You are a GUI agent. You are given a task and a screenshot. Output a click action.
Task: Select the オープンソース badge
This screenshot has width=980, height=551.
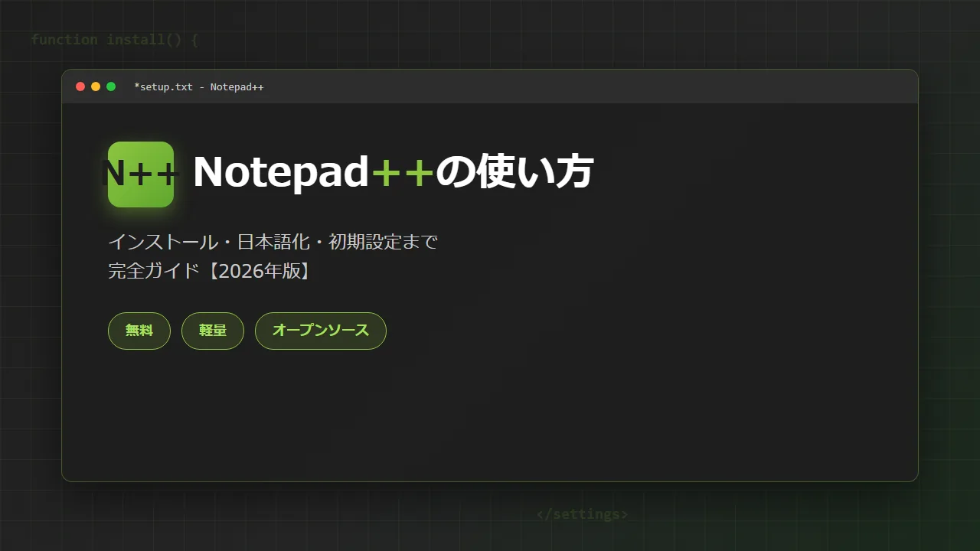point(321,331)
